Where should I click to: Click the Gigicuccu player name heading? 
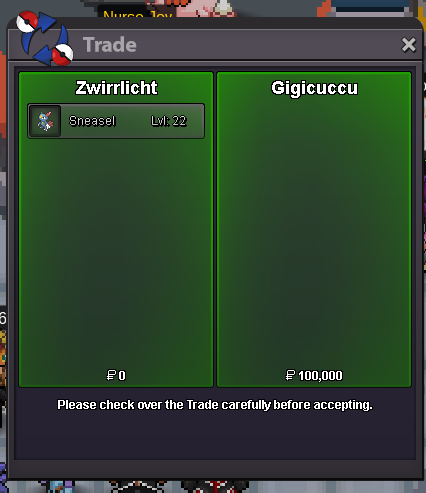tap(314, 88)
